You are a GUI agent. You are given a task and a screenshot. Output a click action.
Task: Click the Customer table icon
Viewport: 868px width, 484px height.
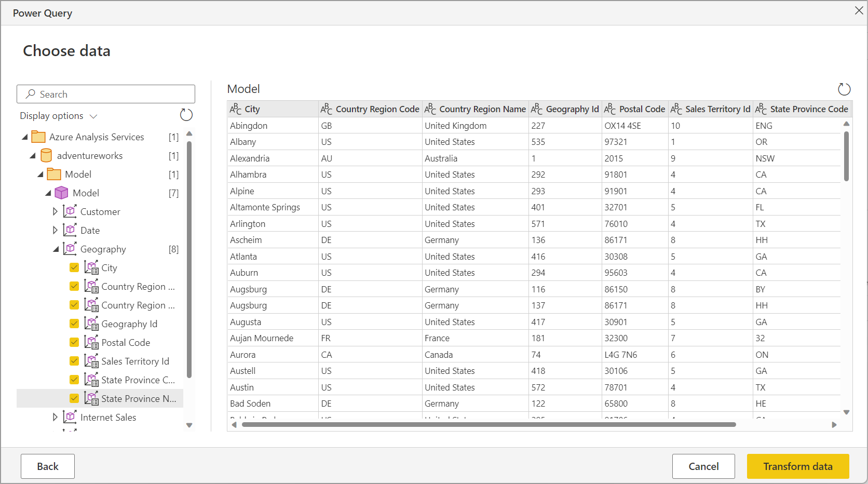(70, 211)
